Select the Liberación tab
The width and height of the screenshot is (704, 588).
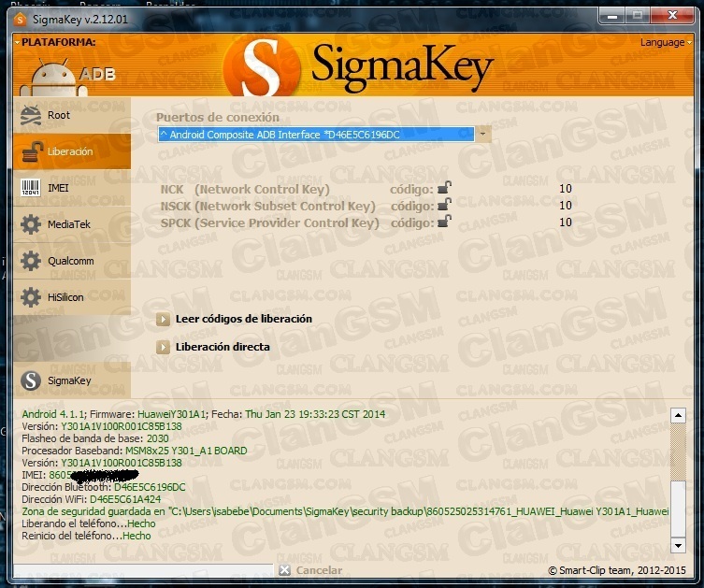point(72,151)
